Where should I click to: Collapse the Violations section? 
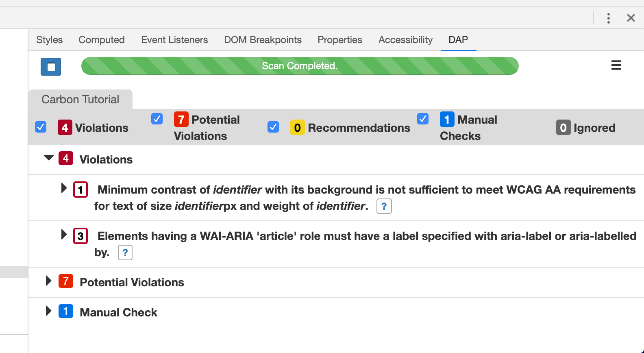(x=49, y=158)
